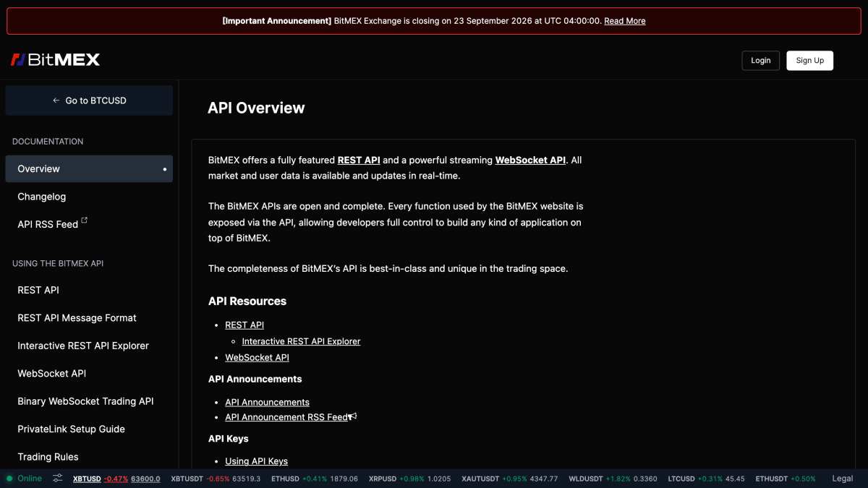868x488 pixels.
Task: Open REST API under API Resources
Action: point(244,325)
